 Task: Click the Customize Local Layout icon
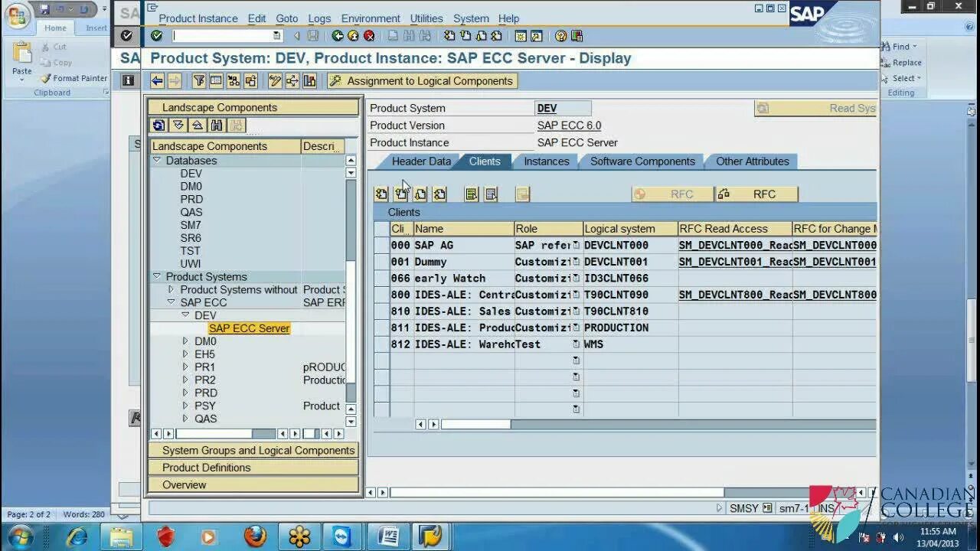point(577,36)
